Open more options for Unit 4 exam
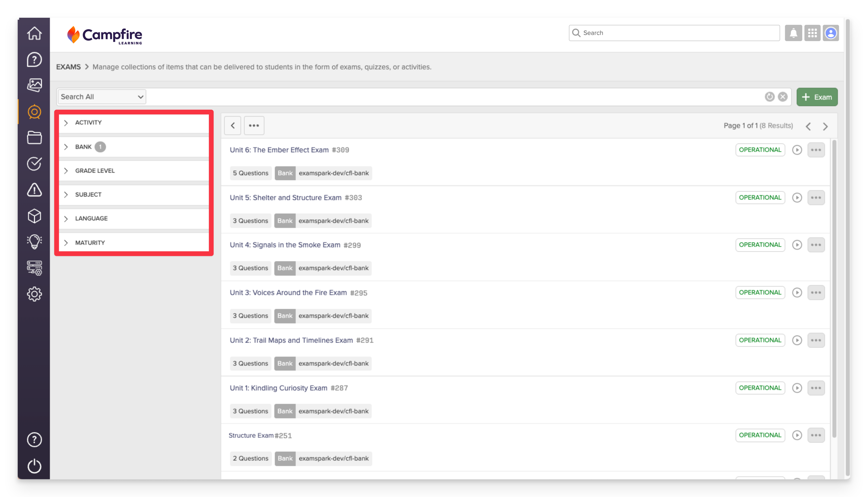The width and height of the screenshot is (868, 497). click(x=816, y=245)
